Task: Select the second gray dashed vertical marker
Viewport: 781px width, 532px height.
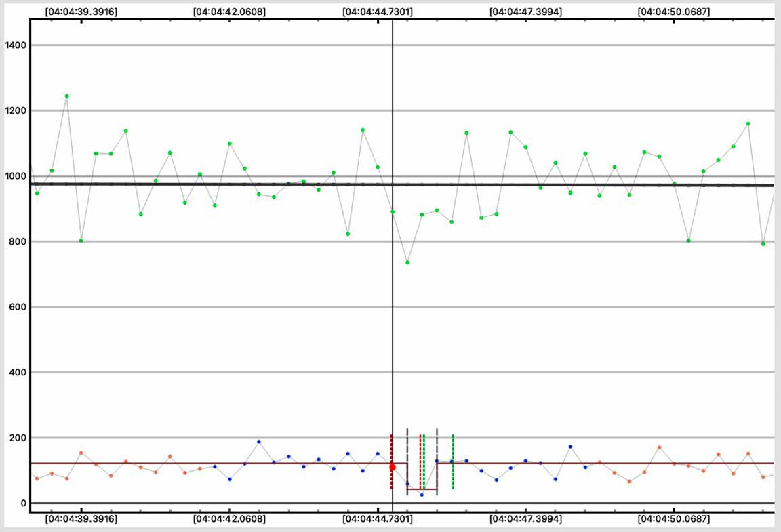Action: [437, 461]
